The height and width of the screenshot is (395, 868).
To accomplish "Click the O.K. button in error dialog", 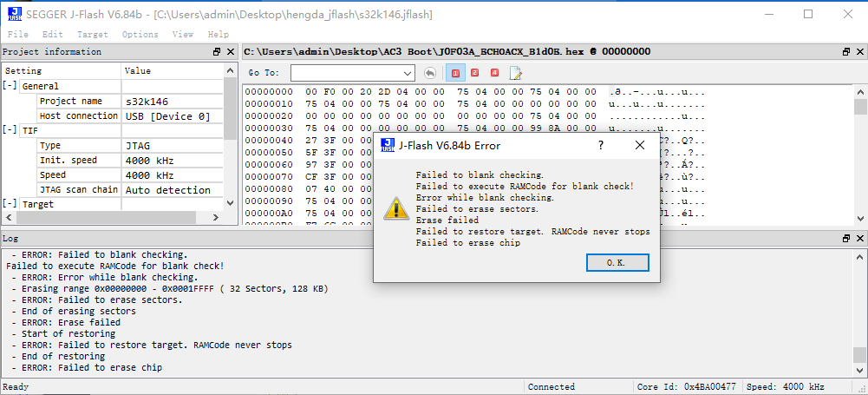I will (x=617, y=262).
